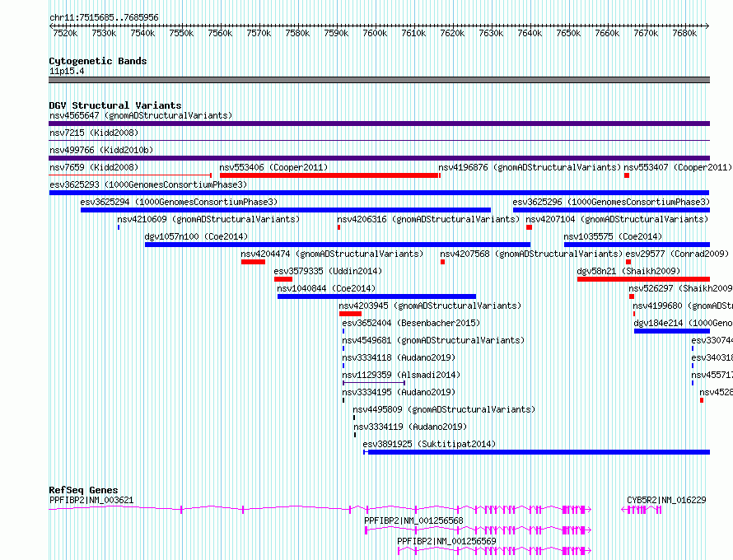Open nsv4207568 gnomAD variant label
This screenshot has width=733, height=560.
tap(531, 254)
